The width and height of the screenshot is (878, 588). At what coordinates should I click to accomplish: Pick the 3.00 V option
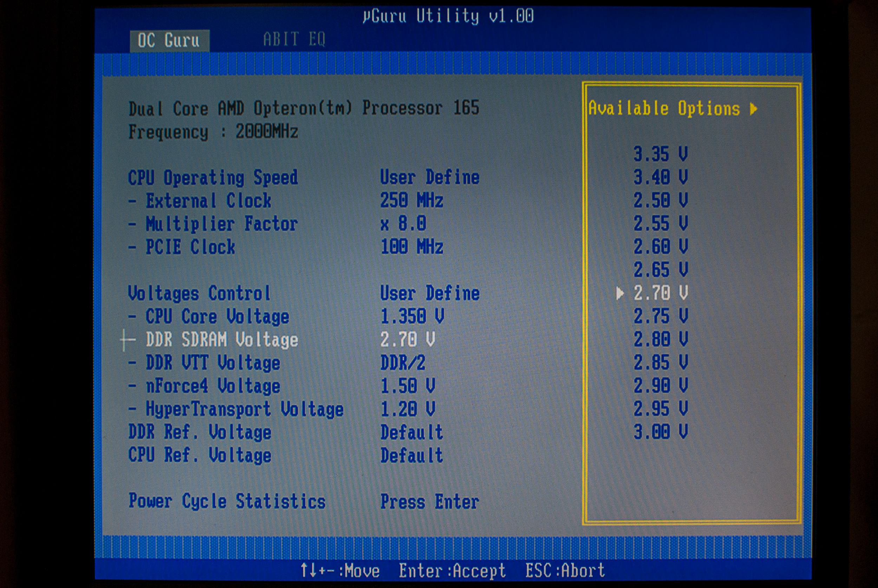coord(661,432)
